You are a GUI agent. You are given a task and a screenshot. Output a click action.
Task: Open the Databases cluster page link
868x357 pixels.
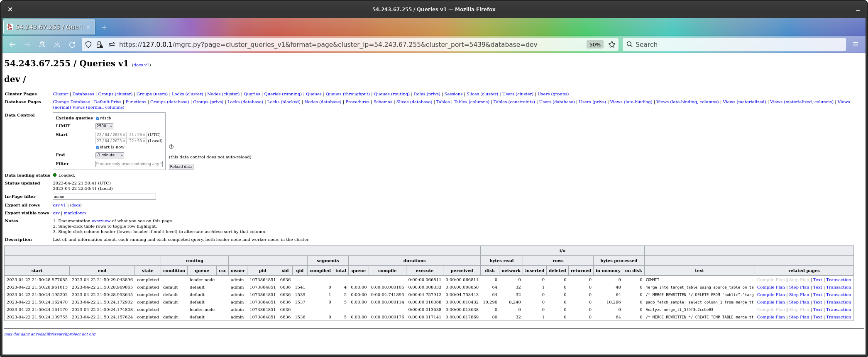coord(83,94)
